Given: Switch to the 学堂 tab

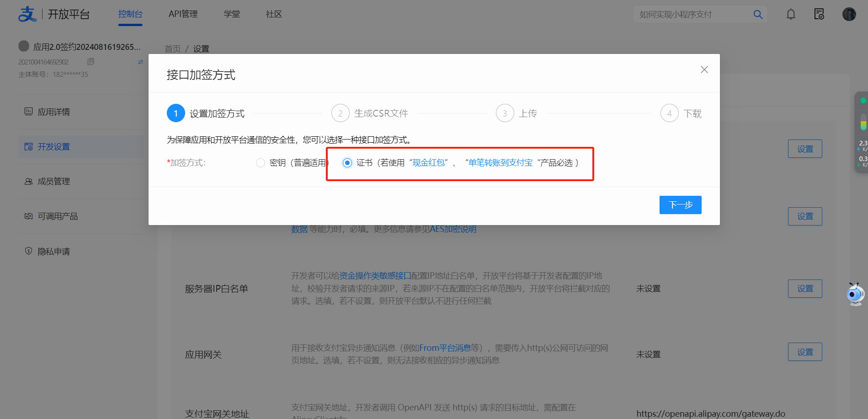Looking at the screenshot, I should pos(232,14).
